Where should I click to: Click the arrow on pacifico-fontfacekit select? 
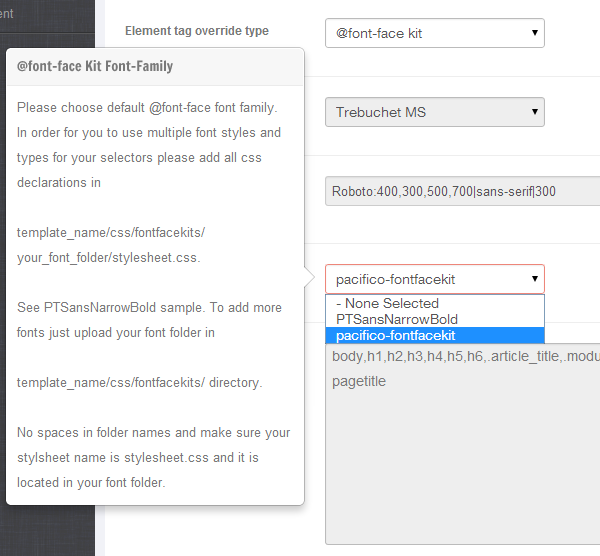(535, 279)
